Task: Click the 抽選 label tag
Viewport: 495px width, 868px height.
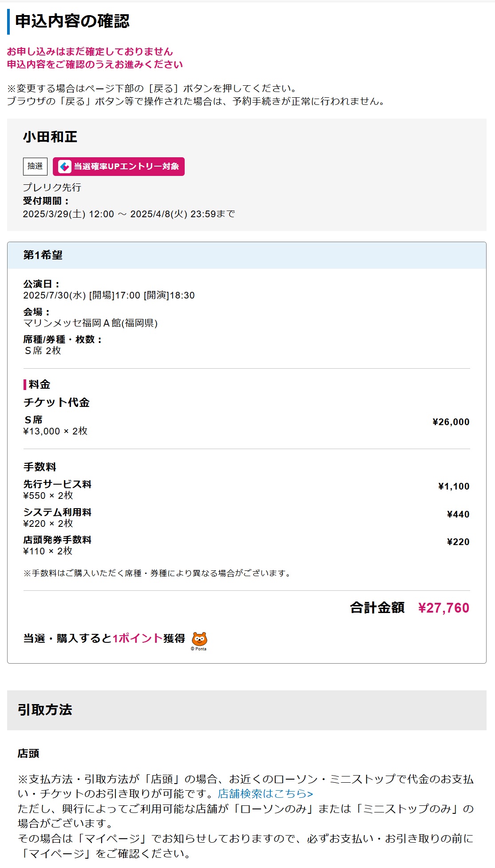Action: (x=35, y=166)
